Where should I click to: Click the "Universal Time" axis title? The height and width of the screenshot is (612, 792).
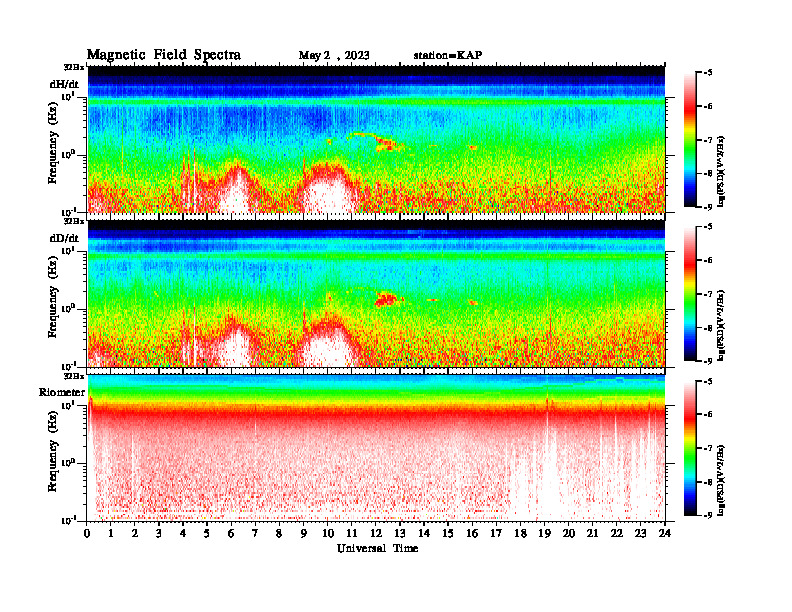[x=377, y=548]
